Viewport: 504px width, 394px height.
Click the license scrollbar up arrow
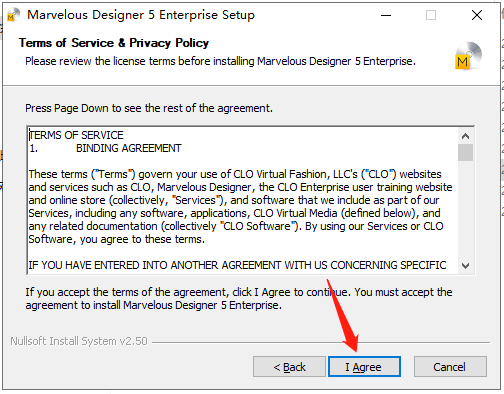coord(465,136)
